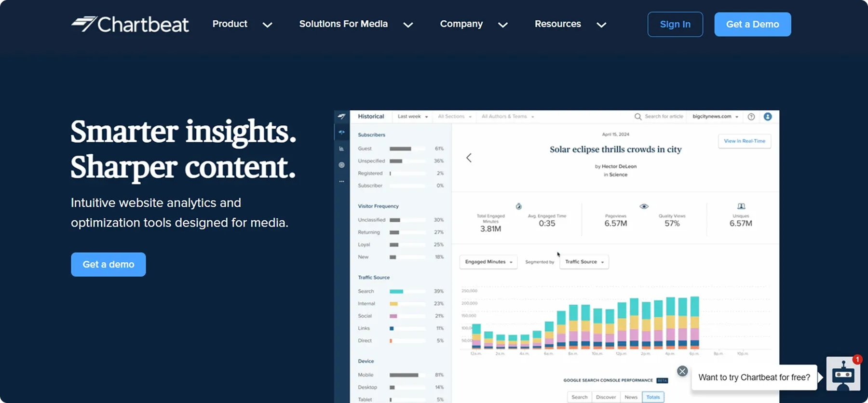
Task: Click the Returning visitor frequency label
Action: pyautogui.click(x=369, y=232)
